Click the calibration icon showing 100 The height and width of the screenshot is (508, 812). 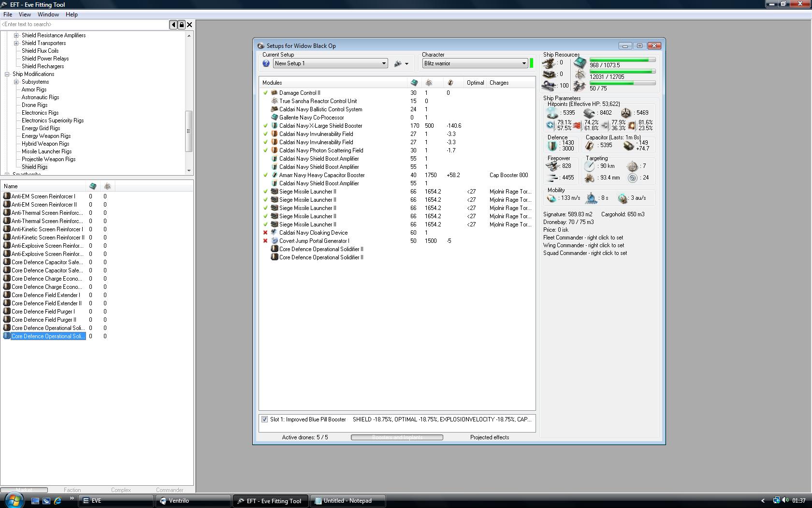tap(548, 86)
